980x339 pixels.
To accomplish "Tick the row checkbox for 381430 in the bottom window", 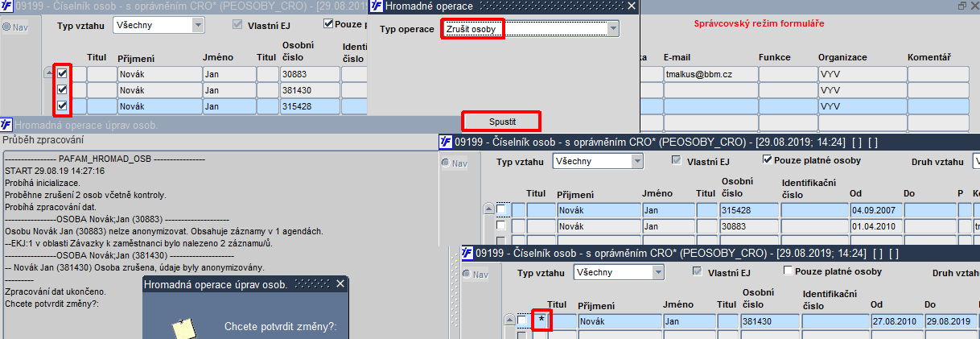I will coord(522,320).
